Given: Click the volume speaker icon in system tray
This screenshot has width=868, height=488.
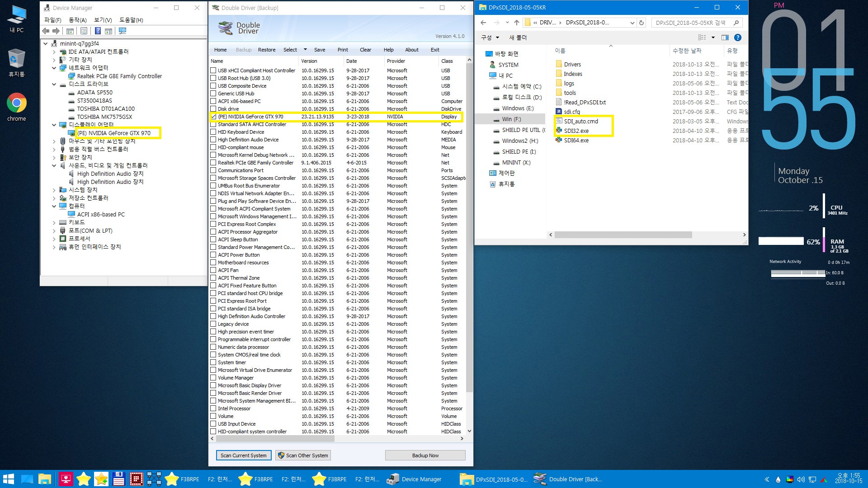Looking at the screenshot, I should (801, 479).
